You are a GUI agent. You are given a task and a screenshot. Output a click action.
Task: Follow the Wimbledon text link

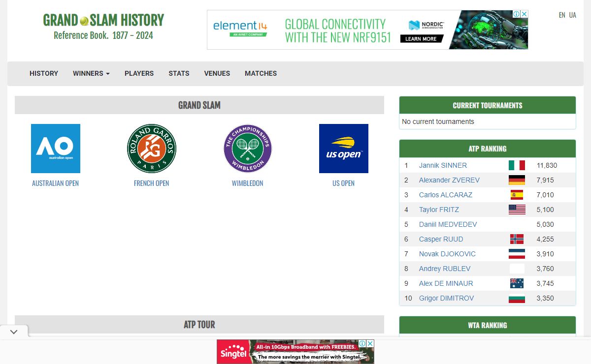[x=248, y=183]
